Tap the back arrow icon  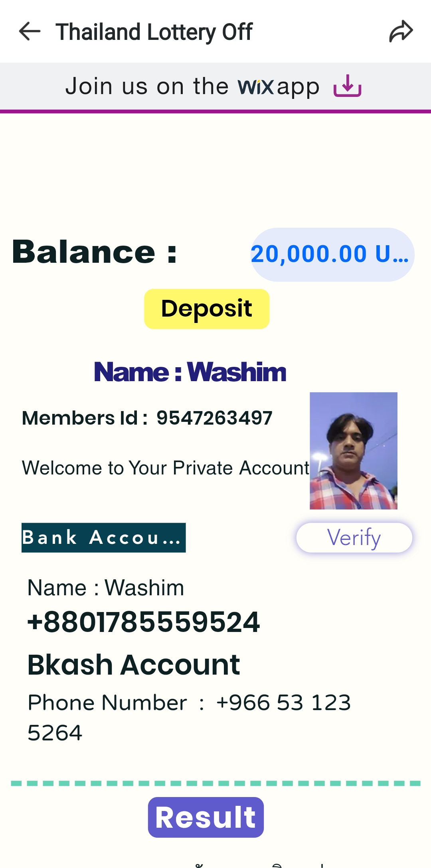point(30,31)
